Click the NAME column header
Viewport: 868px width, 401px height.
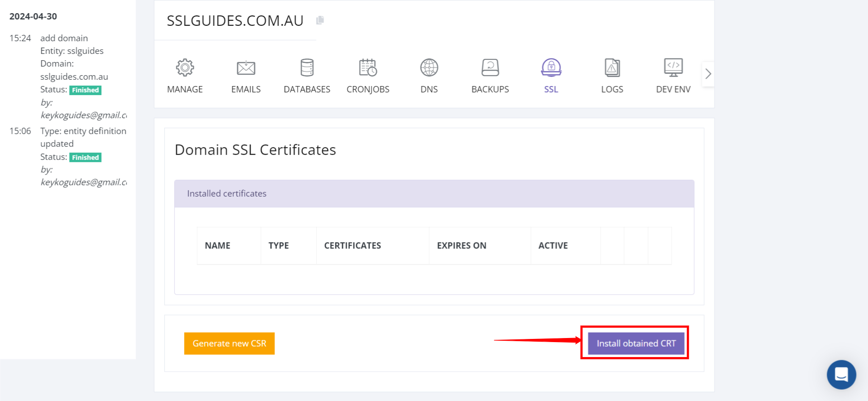(x=218, y=246)
